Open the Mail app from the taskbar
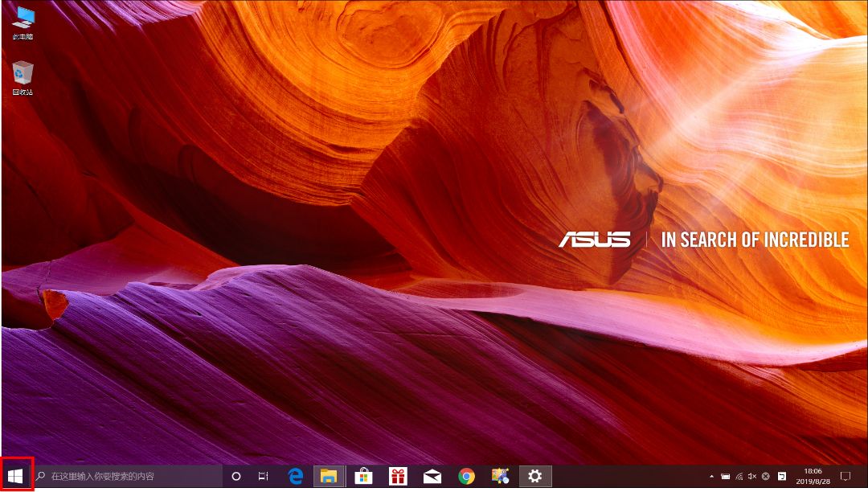Viewport: 868px width, 492px height. pos(432,477)
